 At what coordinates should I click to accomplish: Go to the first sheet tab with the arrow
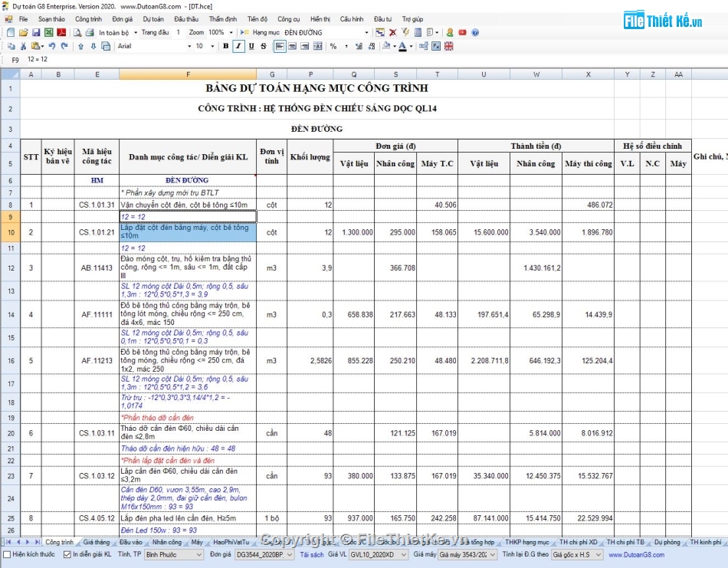(8, 542)
